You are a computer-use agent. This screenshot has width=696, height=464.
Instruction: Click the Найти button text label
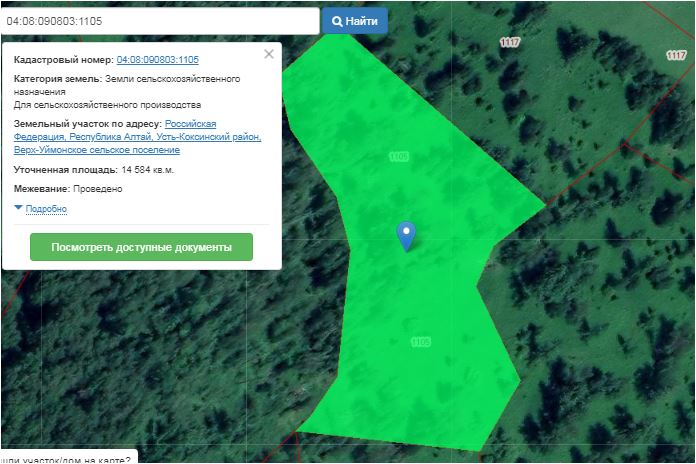(x=362, y=21)
